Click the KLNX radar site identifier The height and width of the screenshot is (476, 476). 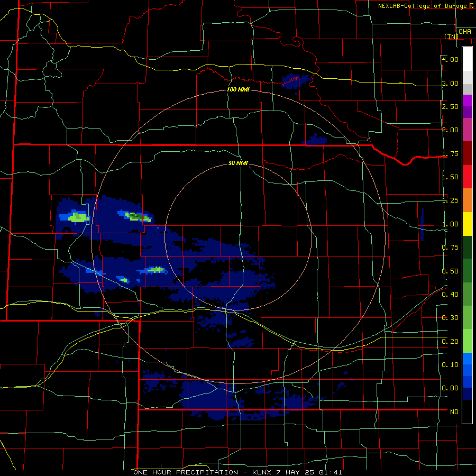[262, 472]
